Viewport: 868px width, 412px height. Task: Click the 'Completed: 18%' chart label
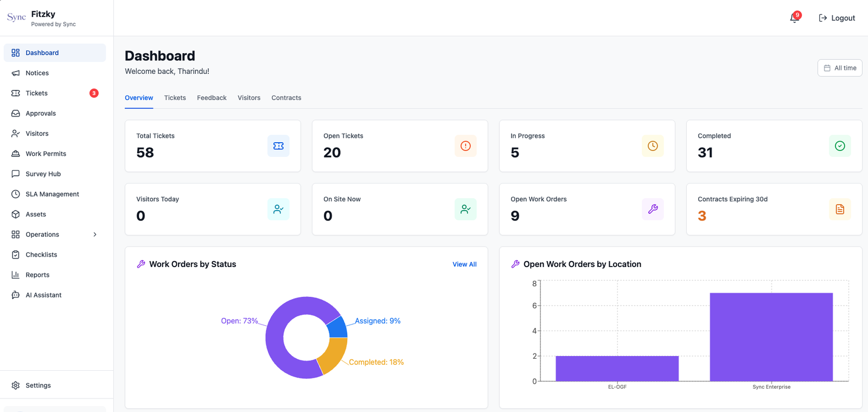click(x=376, y=362)
